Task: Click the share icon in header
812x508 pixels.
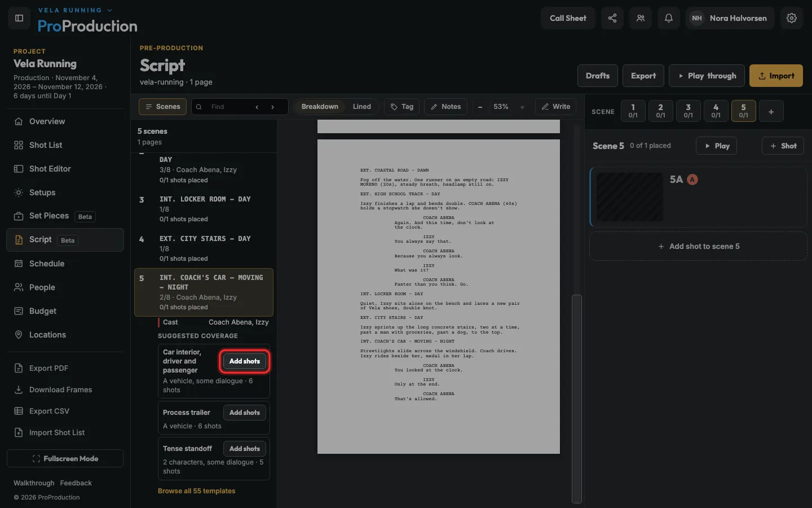Action: pyautogui.click(x=612, y=18)
